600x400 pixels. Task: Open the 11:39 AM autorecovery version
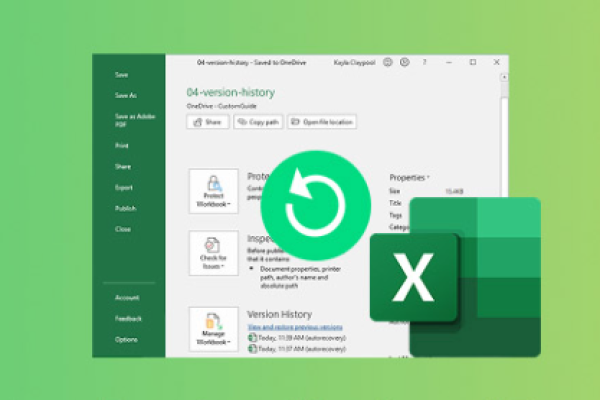tap(297, 338)
